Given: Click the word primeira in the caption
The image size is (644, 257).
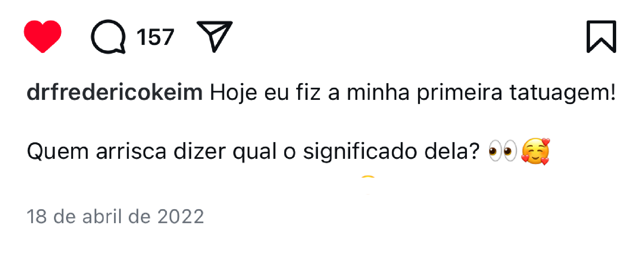Looking at the screenshot, I should point(459,93).
